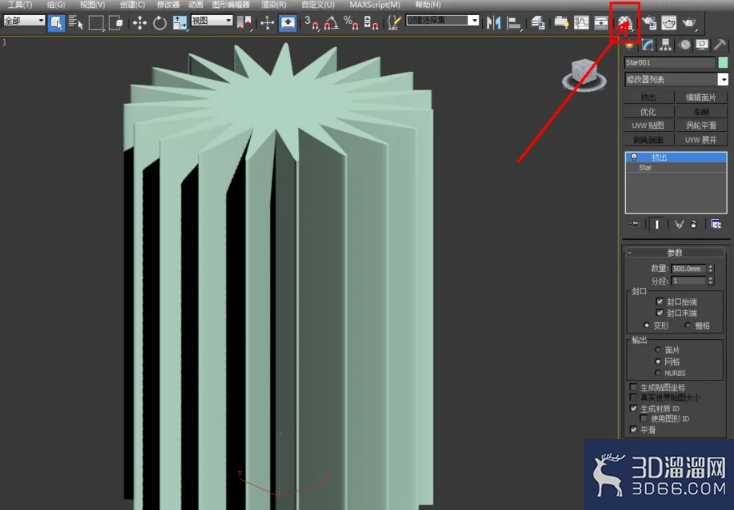
Task: Activate the Select and Rotate tool
Action: [160, 22]
